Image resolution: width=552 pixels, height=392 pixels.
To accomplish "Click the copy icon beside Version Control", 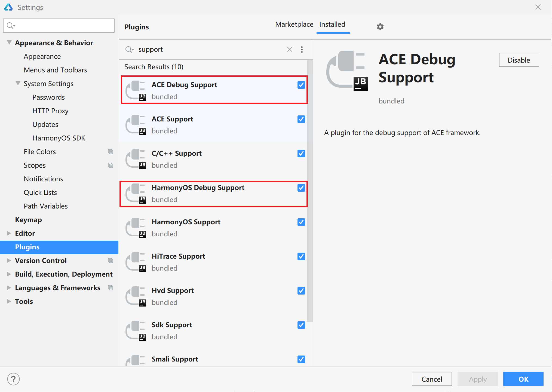I will click(110, 261).
